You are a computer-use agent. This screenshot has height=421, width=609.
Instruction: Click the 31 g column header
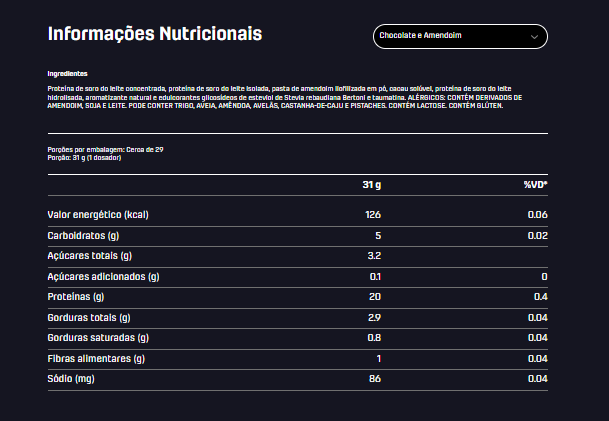tap(372, 185)
